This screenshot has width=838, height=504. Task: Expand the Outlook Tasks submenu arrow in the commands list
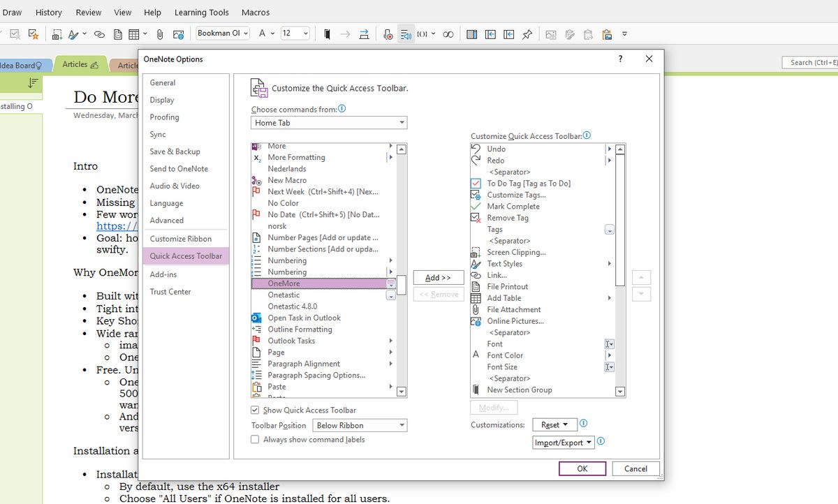390,341
